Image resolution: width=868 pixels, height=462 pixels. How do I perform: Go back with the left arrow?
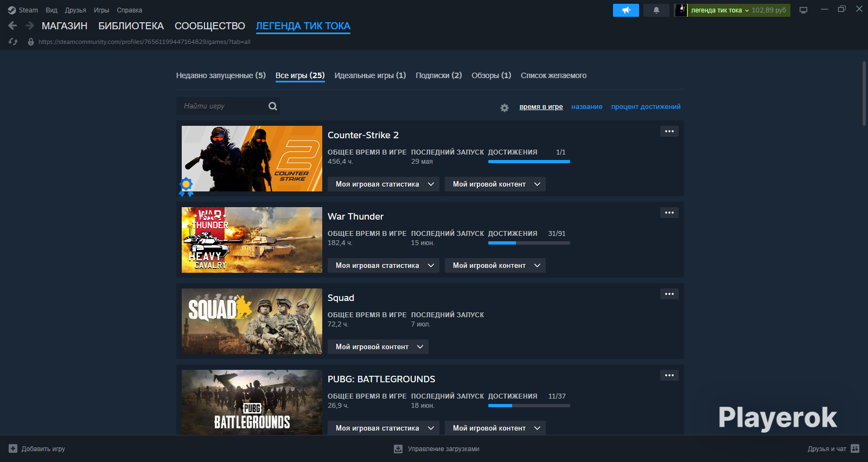pos(12,25)
